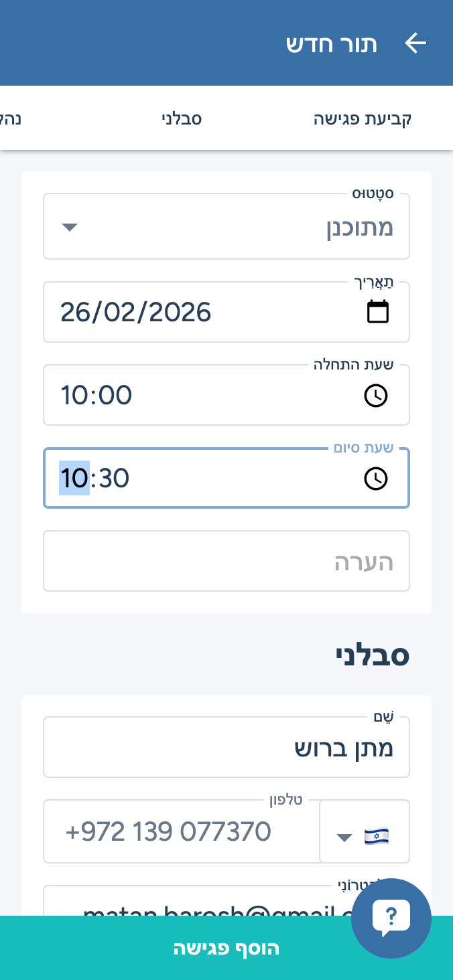
Task: Click the end time clock icon
Action: [x=376, y=479]
